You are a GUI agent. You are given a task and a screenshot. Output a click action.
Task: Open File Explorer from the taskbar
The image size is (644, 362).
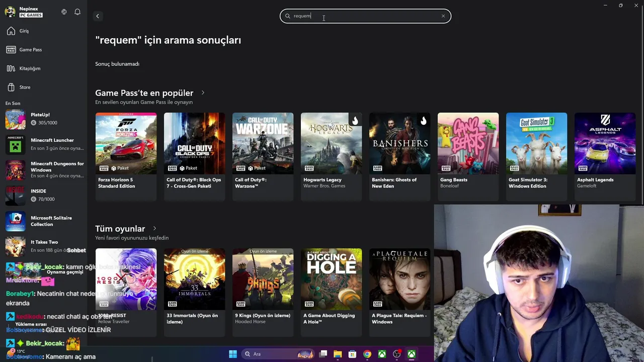coord(338,354)
